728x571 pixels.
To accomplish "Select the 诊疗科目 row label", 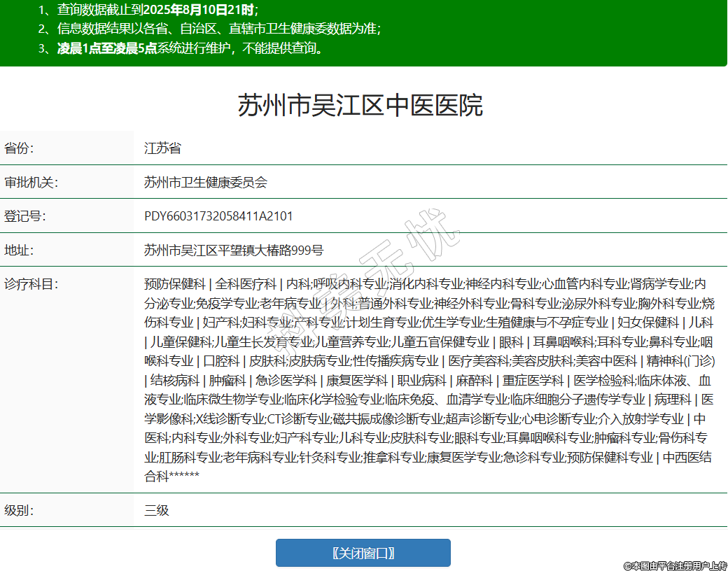I will (x=31, y=284).
